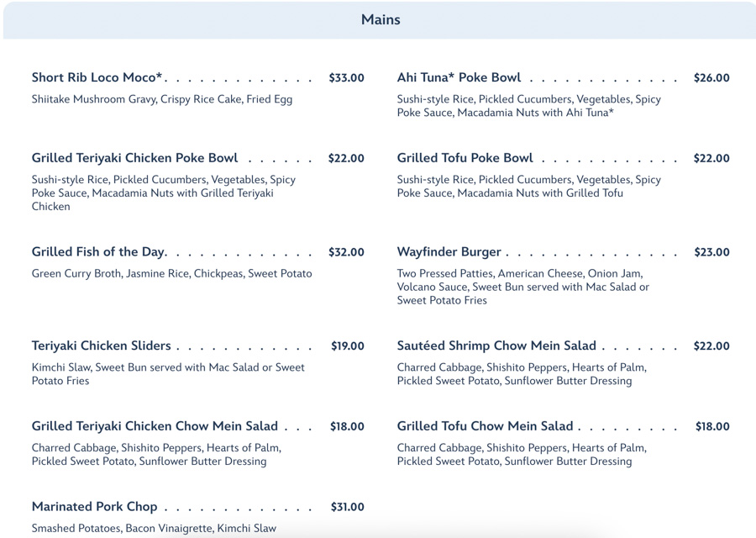756x538 pixels.
Task: Select the $32.00 Grilled Fish price
Action: point(346,252)
